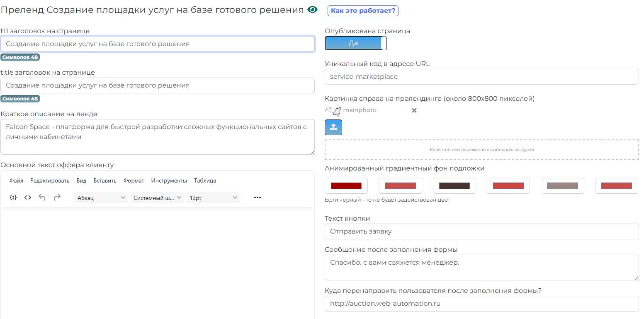644x319 pixels.
Task: Open the 12pt font size dropdown
Action: pos(213,198)
